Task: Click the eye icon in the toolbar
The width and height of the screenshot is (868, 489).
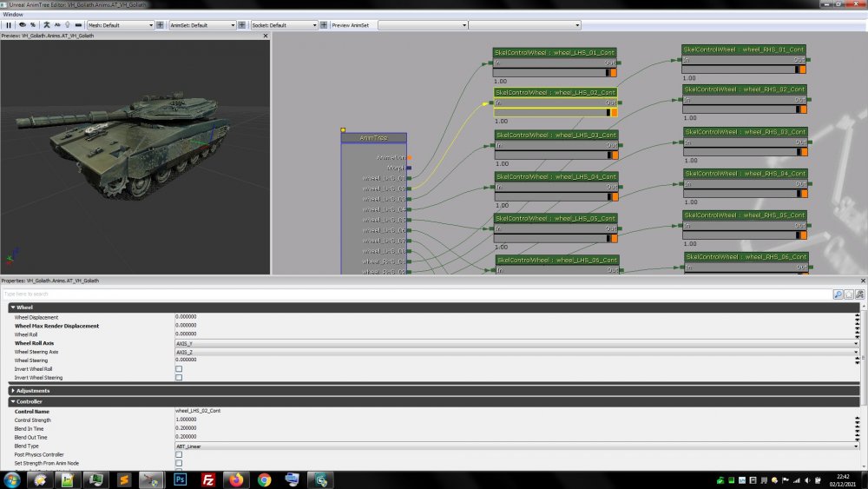Action: pyautogui.click(x=22, y=25)
